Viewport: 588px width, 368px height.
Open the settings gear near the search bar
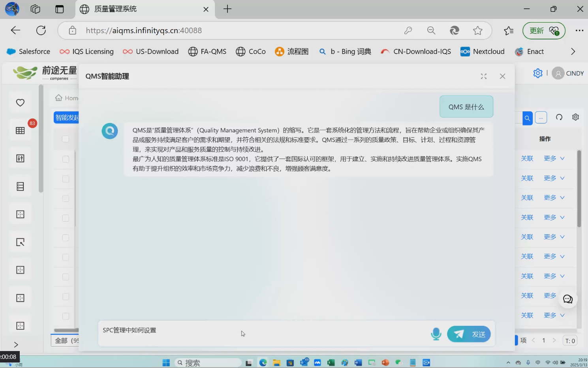pos(575,117)
